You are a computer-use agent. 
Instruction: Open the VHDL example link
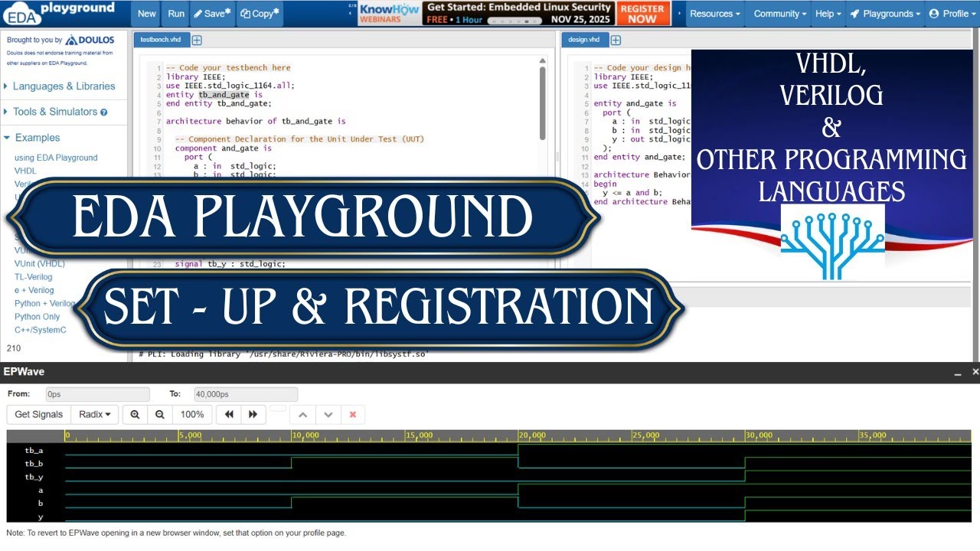tap(25, 171)
